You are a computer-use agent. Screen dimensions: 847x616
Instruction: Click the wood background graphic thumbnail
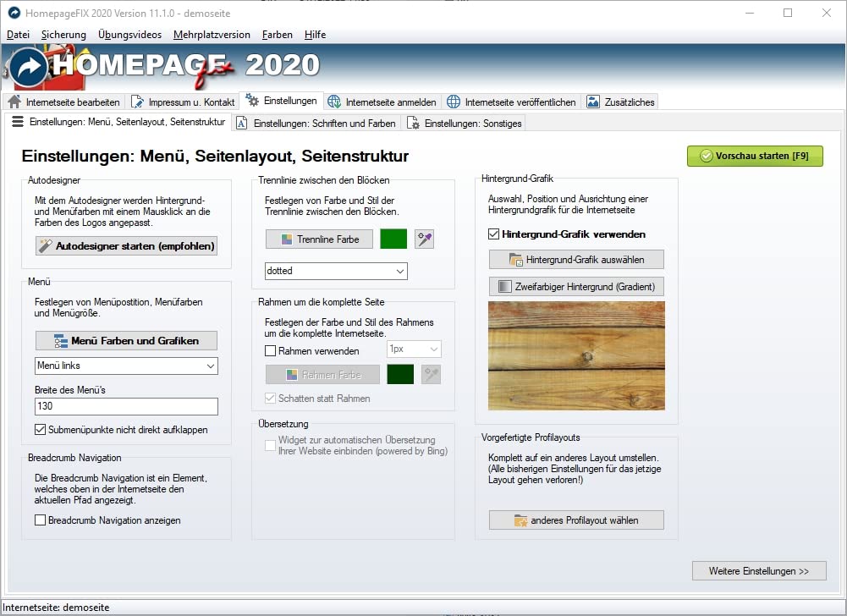point(576,355)
